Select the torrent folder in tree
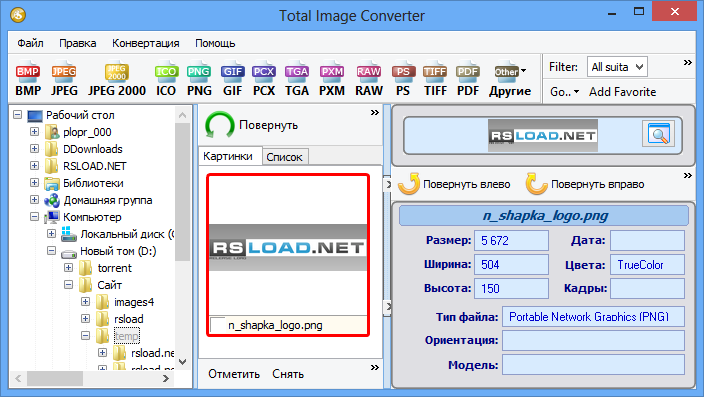 coord(114,268)
